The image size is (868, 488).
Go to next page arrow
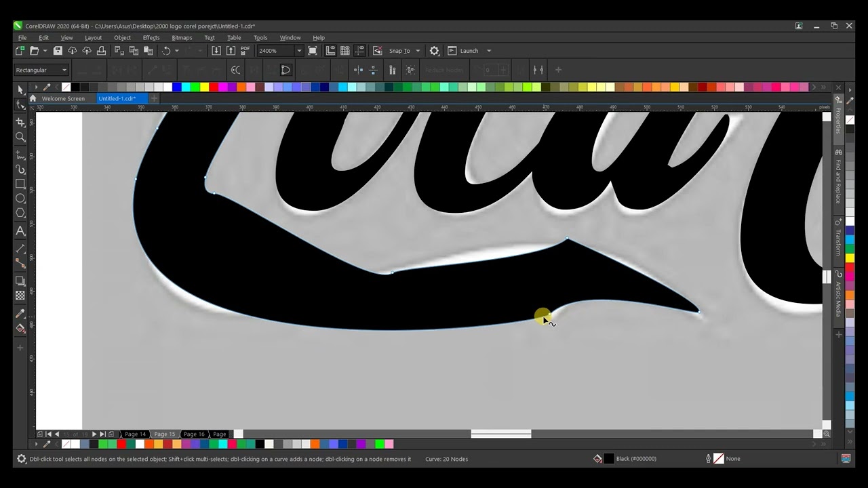[x=94, y=434]
